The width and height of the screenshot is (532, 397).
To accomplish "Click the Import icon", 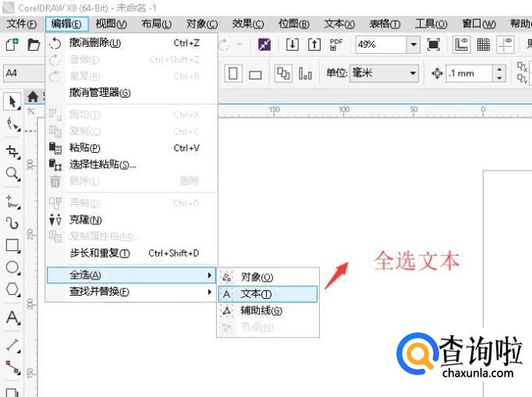I will pos(292,44).
